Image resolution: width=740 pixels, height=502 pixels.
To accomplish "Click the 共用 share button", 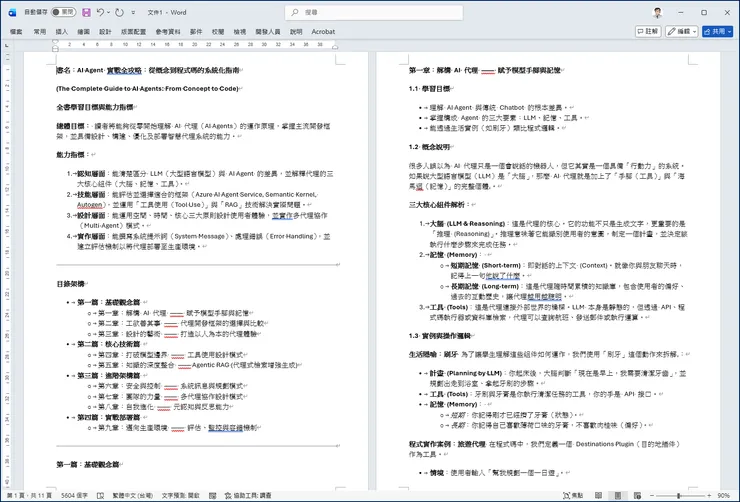I will [717, 31].
